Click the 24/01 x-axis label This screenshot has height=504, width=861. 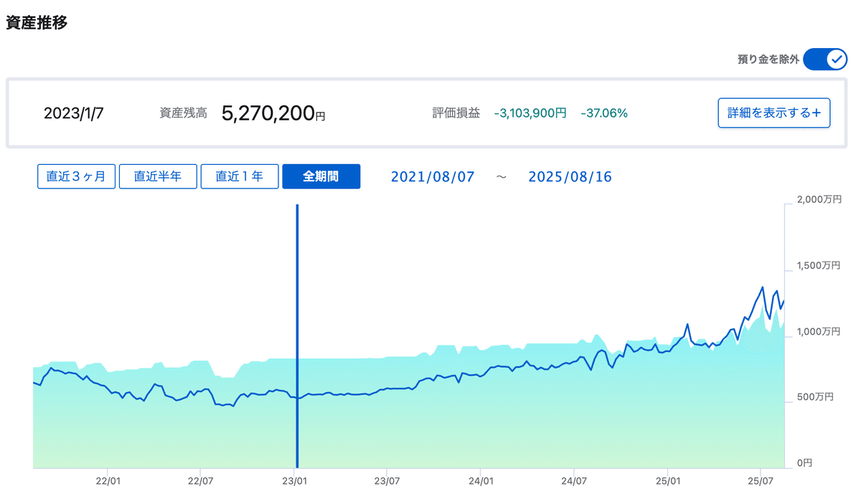[480, 480]
